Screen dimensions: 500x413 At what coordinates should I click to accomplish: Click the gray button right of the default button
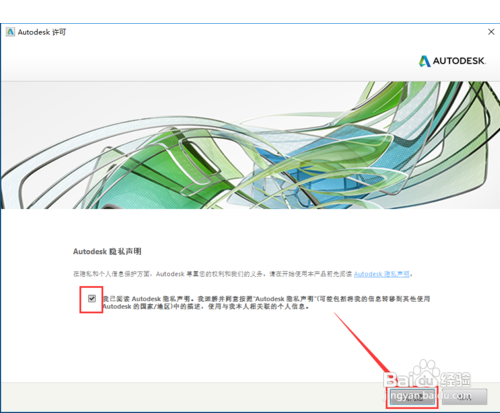pos(464,397)
